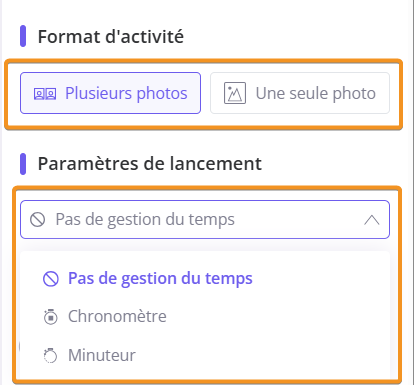Click the stopwatch icon beside Chronomètre

[x=51, y=317]
